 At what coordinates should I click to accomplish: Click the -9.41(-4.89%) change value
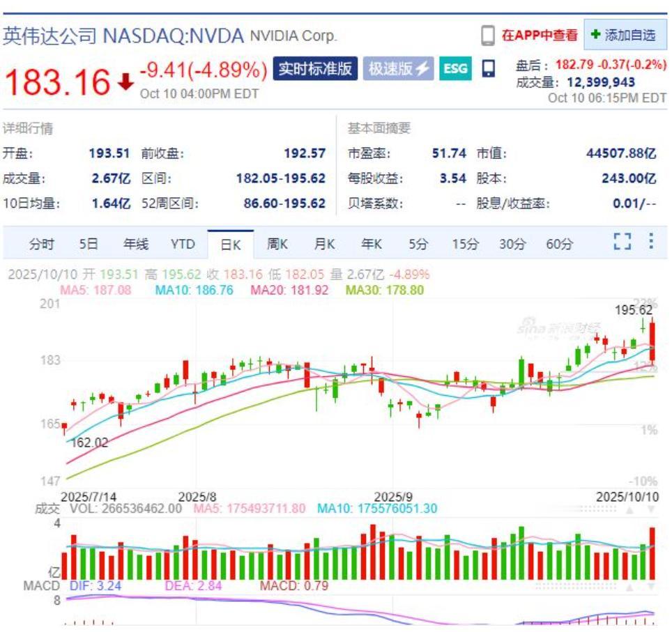(x=204, y=70)
